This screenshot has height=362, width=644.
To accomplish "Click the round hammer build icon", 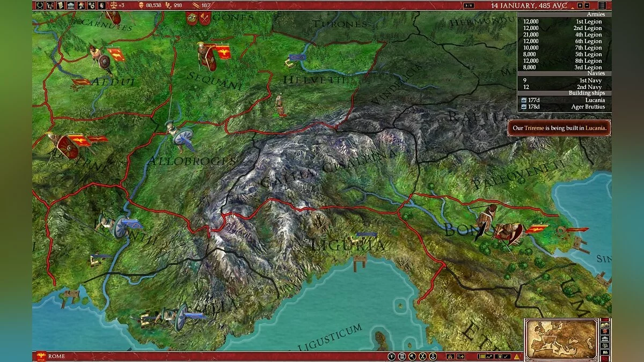I will 412,357.
